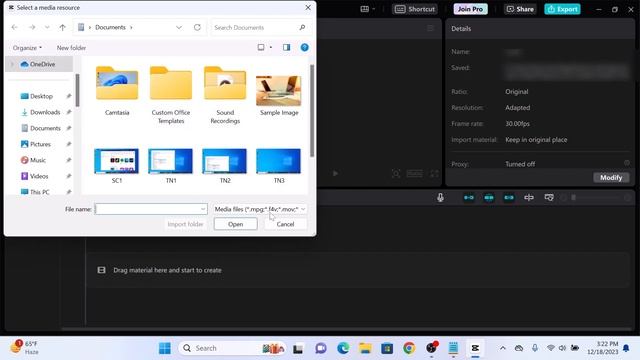Toggle auto snapping icon on timeline
640x360 pixels.
pyautogui.click(x=489, y=198)
